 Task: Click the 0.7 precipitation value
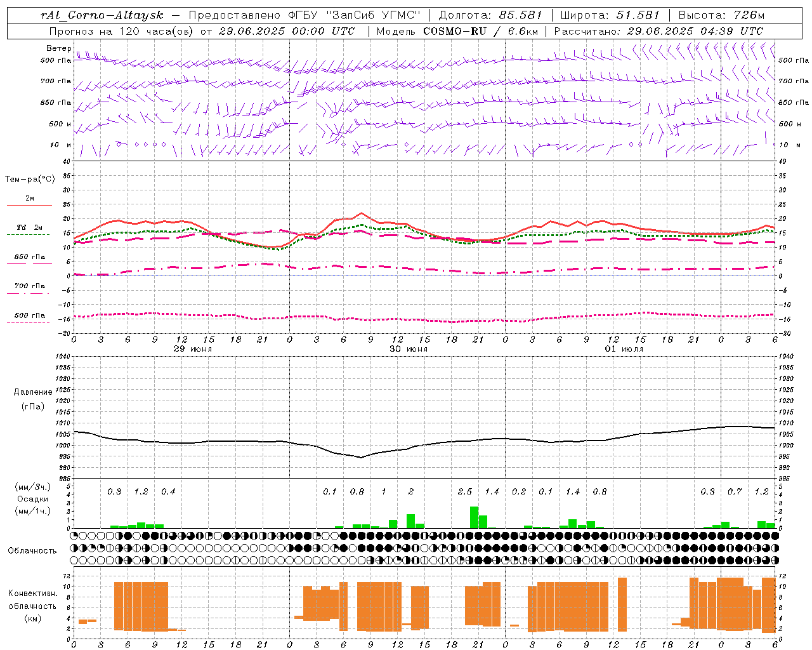pyautogui.click(x=735, y=491)
